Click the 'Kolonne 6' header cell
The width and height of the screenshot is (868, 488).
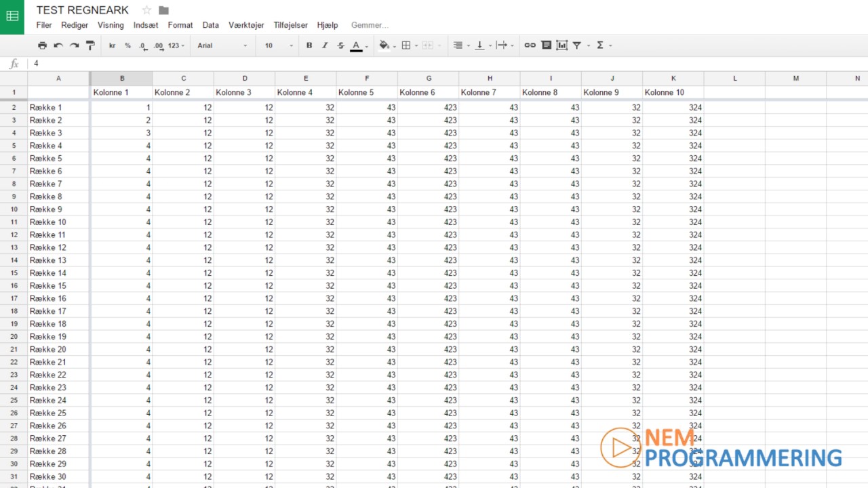coord(429,92)
